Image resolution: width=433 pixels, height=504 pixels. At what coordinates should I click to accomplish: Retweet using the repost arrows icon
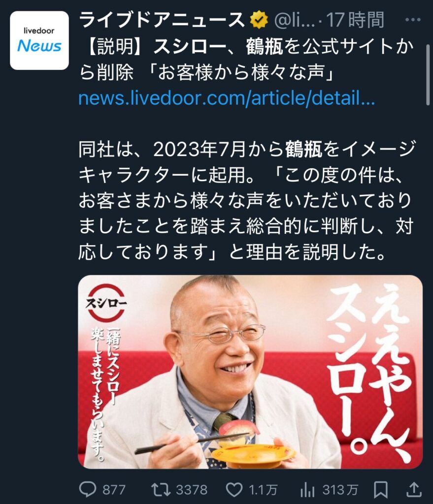161,490
